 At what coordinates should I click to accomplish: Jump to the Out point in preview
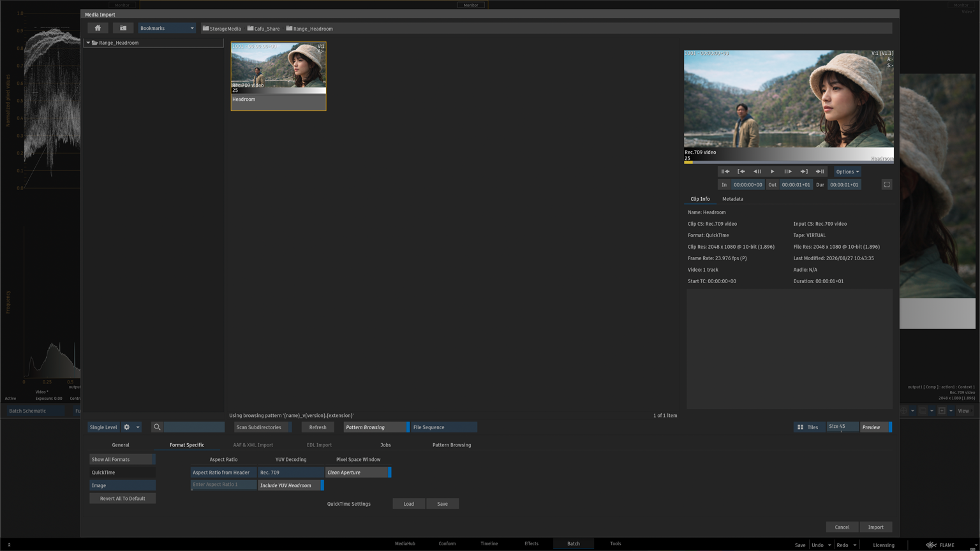(x=804, y=172)
